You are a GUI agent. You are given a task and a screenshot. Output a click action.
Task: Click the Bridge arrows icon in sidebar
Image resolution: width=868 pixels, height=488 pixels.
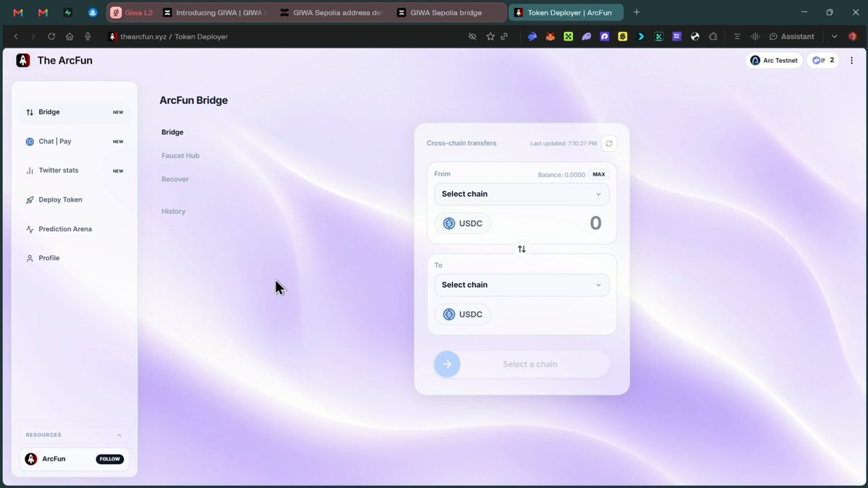[x=30, y=112]
